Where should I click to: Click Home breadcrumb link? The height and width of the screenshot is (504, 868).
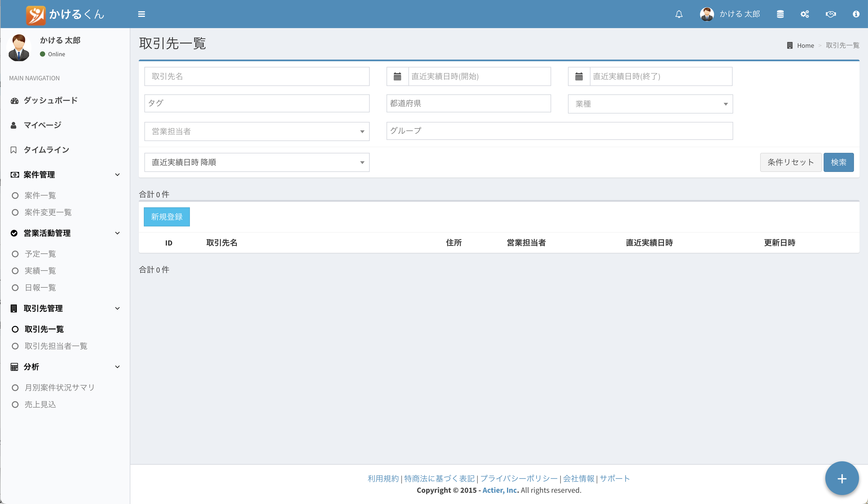(805, 46)
